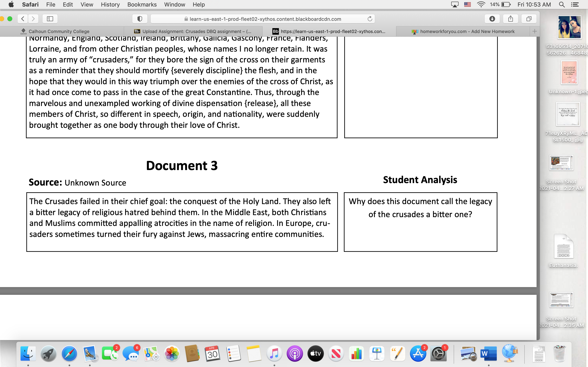Open the History menu
Screen dimensions: 588x367
pos(110,4)
